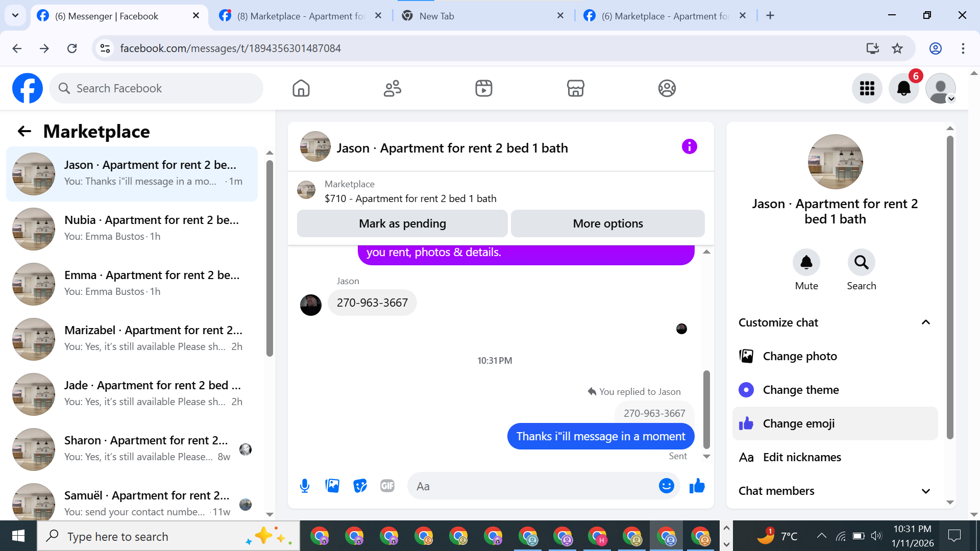
Task: Open the Marketplace storefront icon in top nav
Action: [x=575, y=88]
